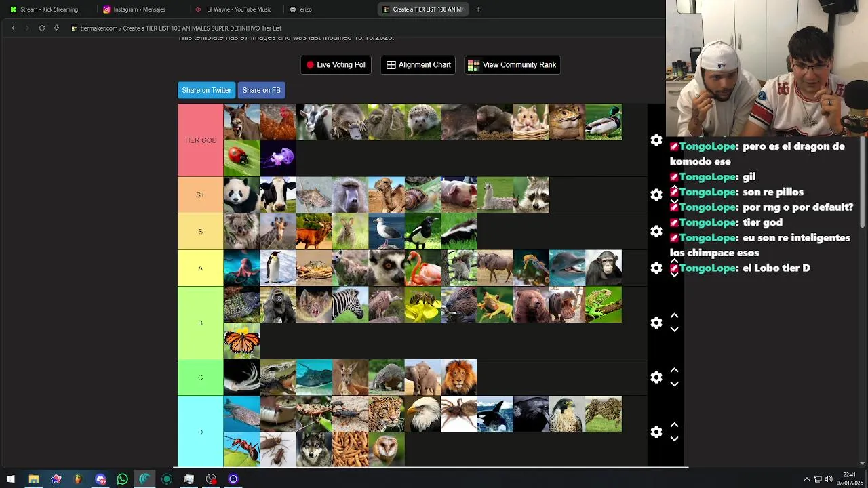Start a Live Voting Poll

tap(336, 65)
